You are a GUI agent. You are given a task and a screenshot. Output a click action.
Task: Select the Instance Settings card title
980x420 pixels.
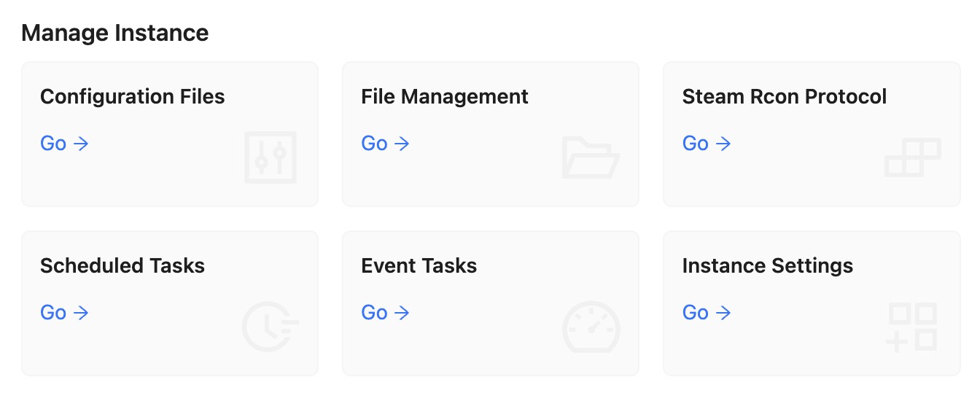pyautogui.click(x=768, y=266)
